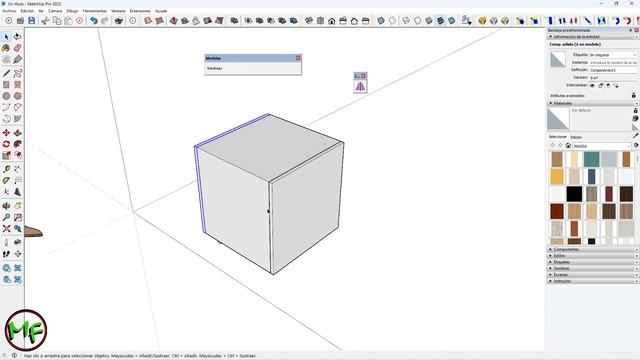Choose the Tape Measure tool

(x=6, y=169)
